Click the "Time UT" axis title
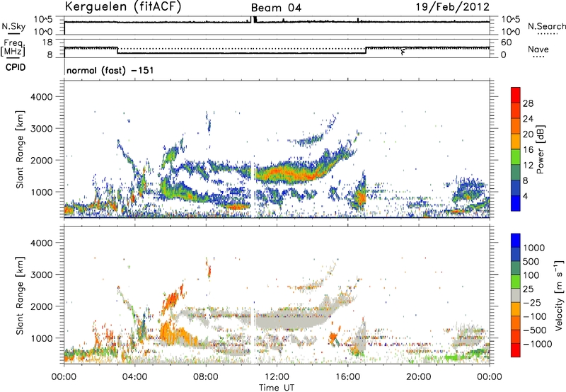The width and height of the screenshot is (566, 392). tap(277, 388)
